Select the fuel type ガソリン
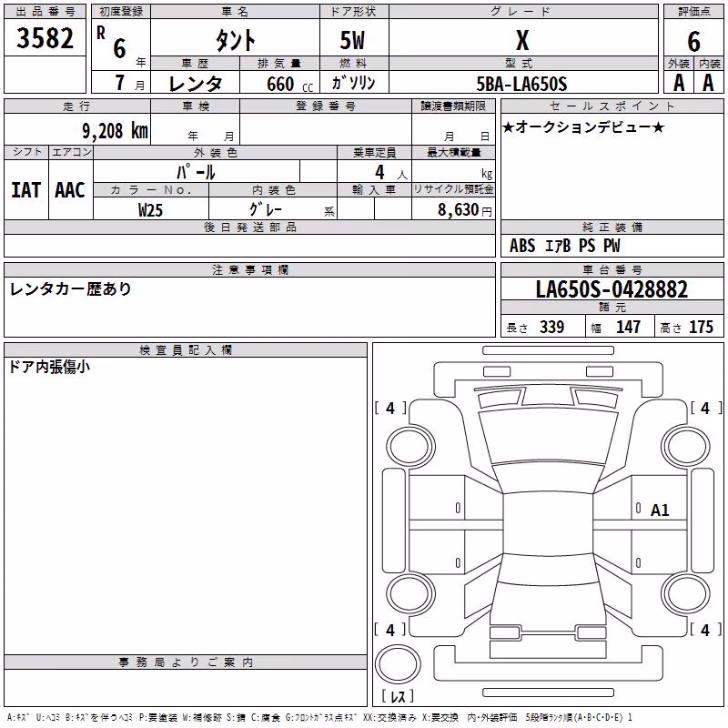This screenshot has width=728, height=728. 353,83
